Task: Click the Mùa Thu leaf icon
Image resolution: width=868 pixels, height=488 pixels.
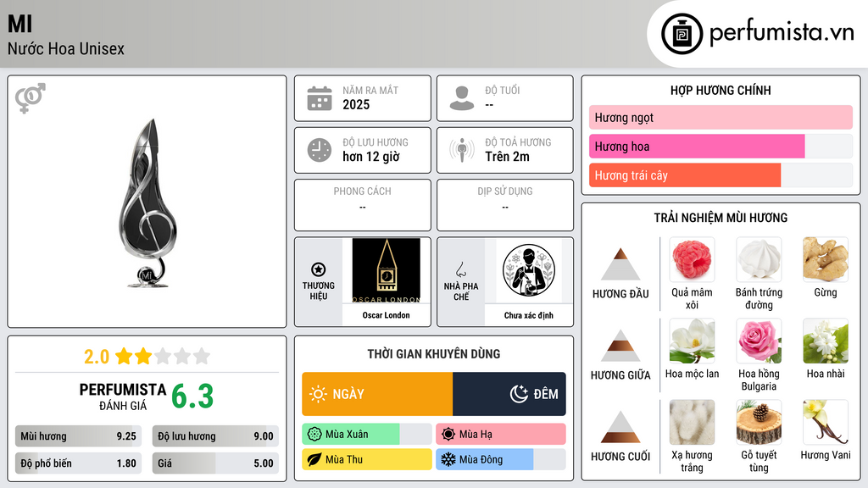Action: point(314,459)
